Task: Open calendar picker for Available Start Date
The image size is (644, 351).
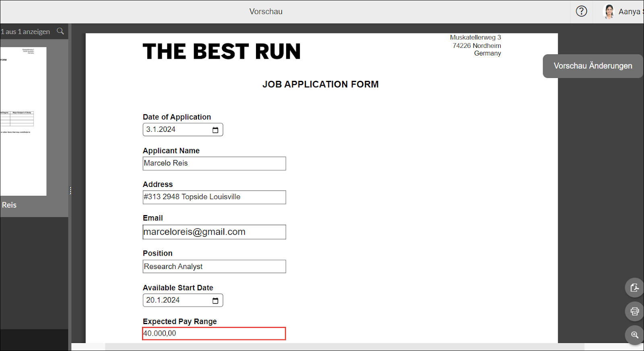Action: tap(215, 301)
